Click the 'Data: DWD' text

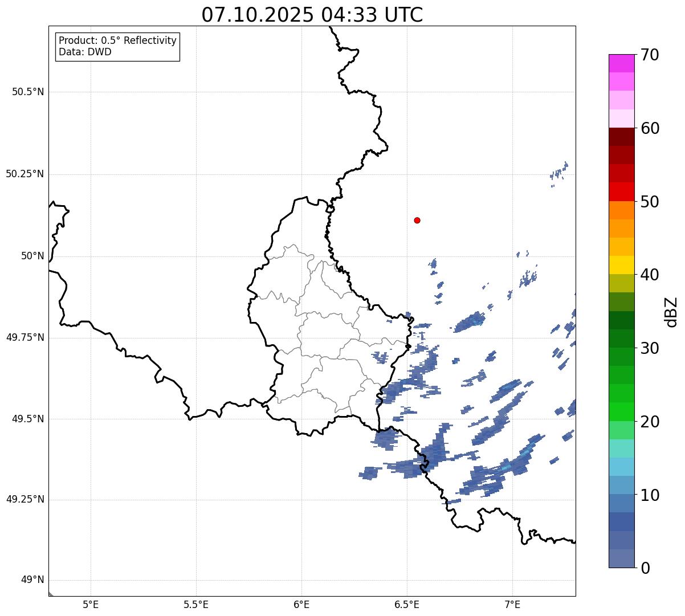click(x=85, y=52)
